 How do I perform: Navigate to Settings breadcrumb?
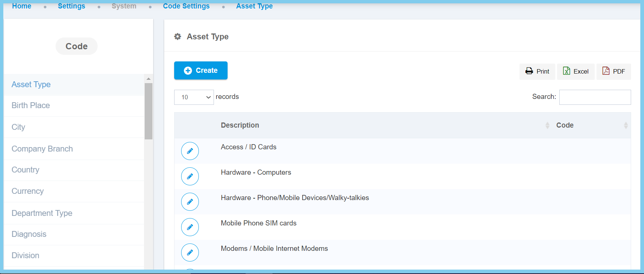71,6
